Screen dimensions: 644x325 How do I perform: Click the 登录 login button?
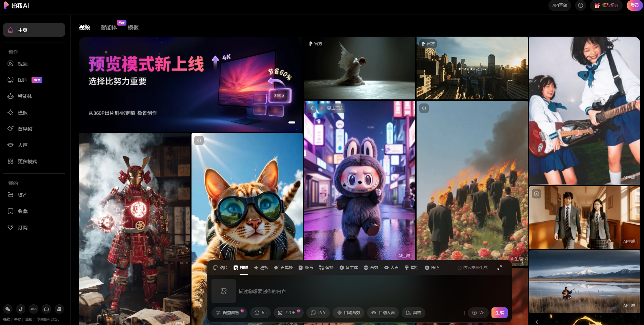click(x=635, y=5)
